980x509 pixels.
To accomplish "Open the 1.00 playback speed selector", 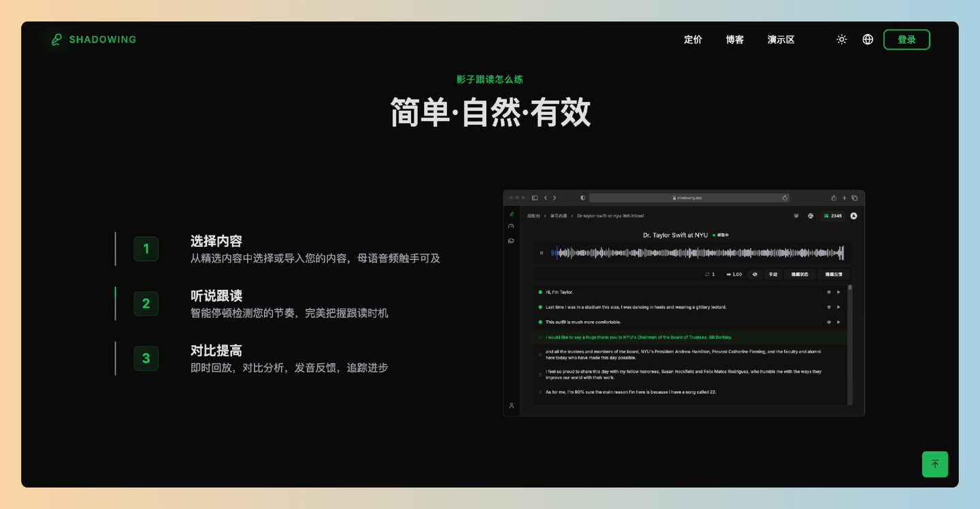I will (734, 274).
